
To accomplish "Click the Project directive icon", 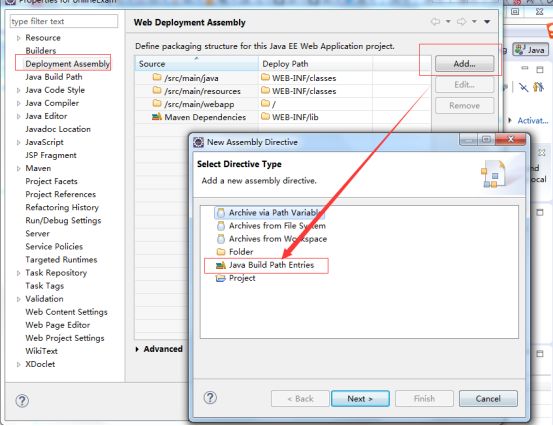I will (221, 279).
